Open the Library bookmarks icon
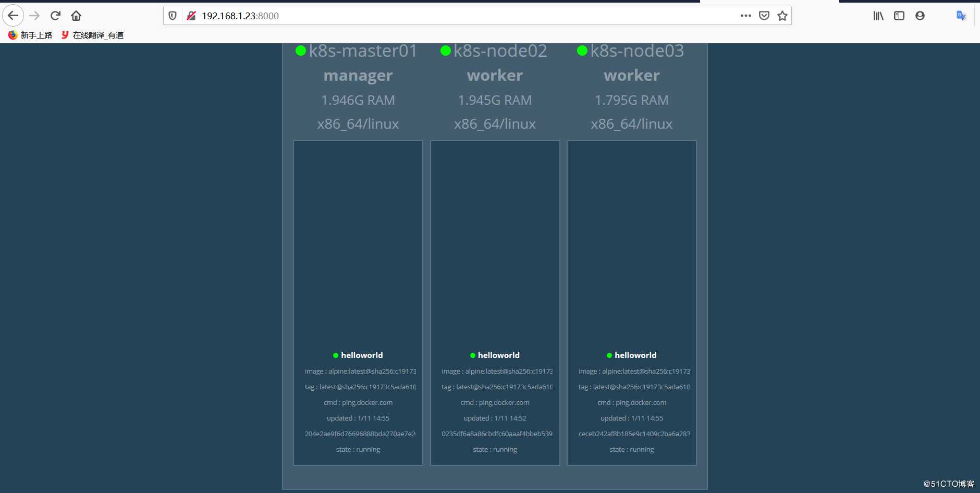The image size is (980, 493). [x=878, y=16]
